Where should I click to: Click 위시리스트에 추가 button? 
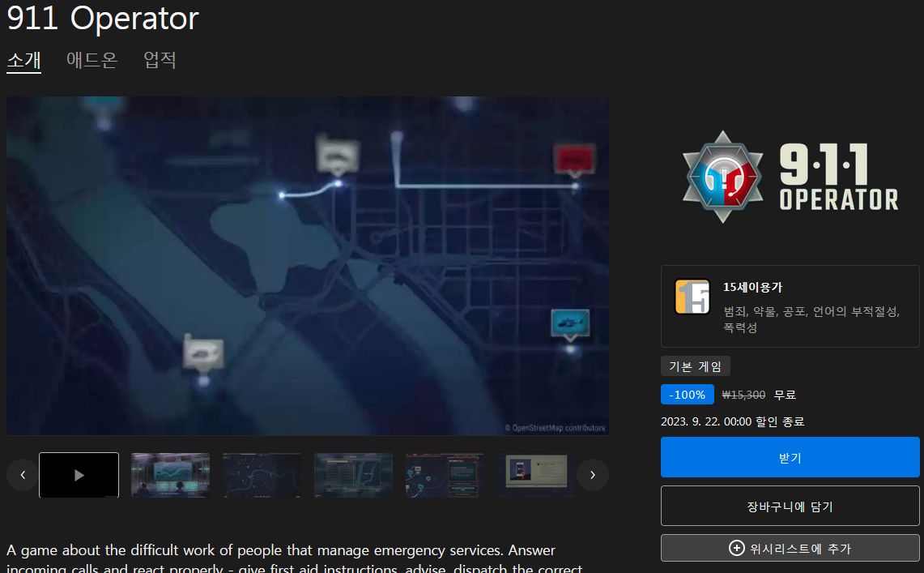790,548
